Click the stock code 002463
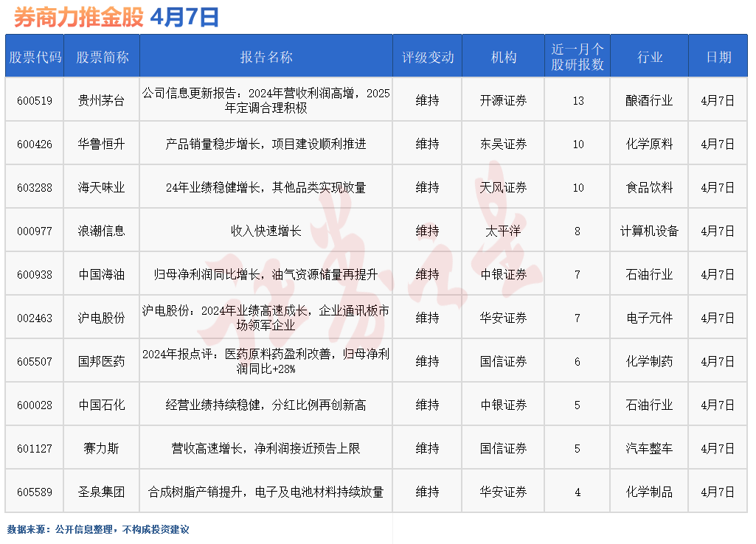 pos(34,317)
